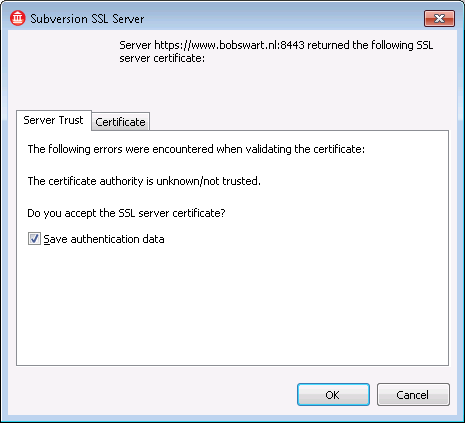Click the word "returned" in the server message
The width and height of the screenshot is (465, 423).
click(328, 45)
